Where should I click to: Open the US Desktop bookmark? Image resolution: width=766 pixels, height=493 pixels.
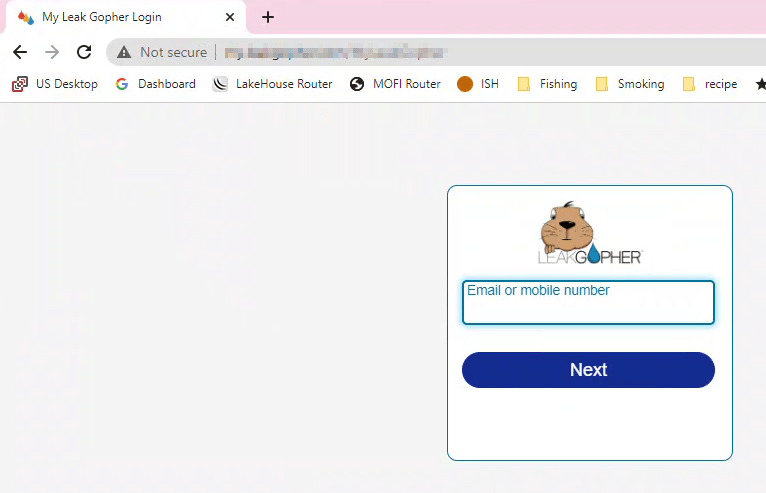[55, 84]
